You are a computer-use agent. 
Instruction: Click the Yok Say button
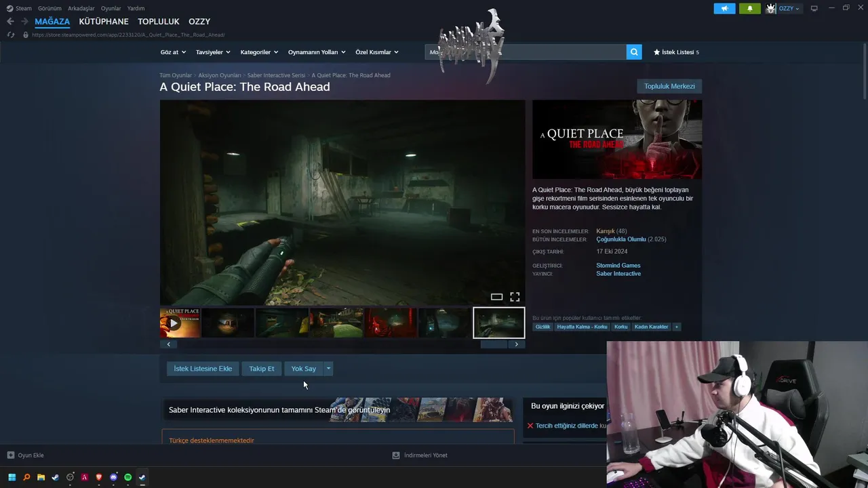click(x=304, y=369)
